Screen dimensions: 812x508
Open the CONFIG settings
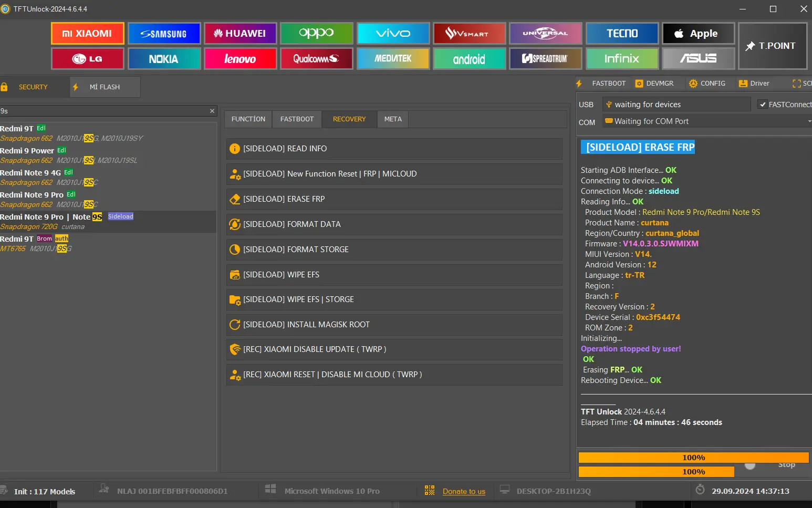click(707, 84)
